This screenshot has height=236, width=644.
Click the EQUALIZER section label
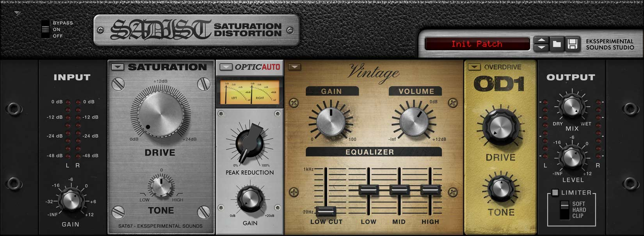click(370, 152)
